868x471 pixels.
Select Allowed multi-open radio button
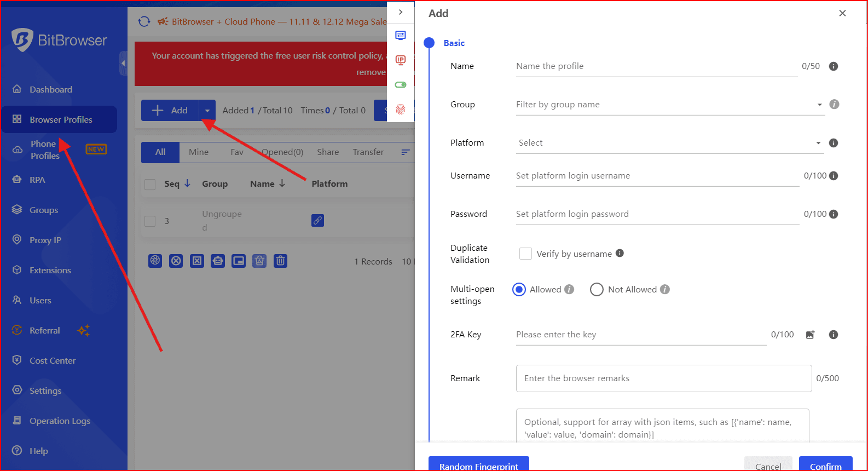(519, 290)
